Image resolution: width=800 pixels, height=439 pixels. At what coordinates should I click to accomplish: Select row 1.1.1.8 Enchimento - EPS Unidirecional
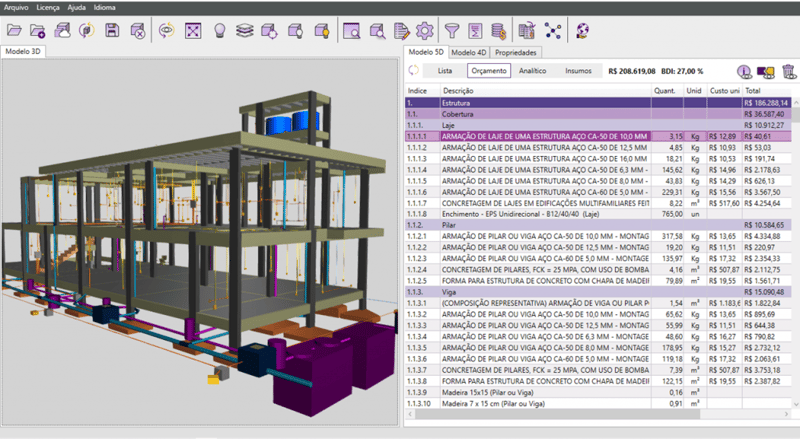[598, 214]
